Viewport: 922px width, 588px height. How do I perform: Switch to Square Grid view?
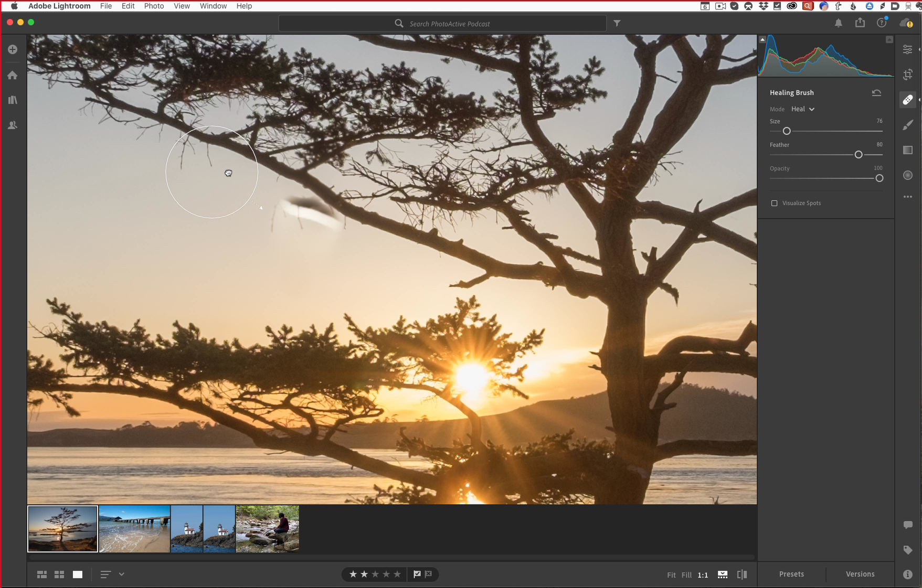(59, 574)
